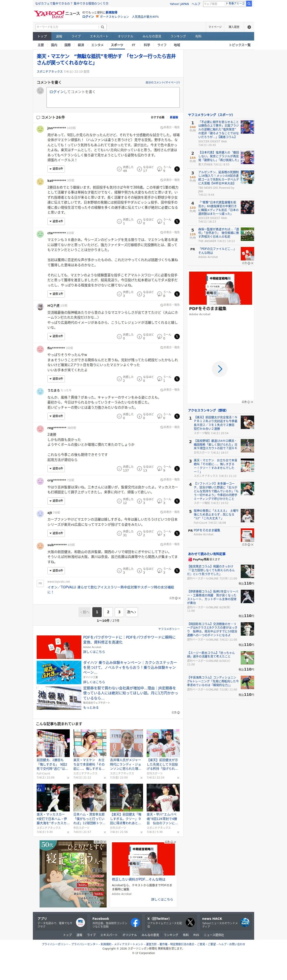287x980 pixels.
Task: Toggle なるほど on sub's comment
Action: [x=145, y=571]
